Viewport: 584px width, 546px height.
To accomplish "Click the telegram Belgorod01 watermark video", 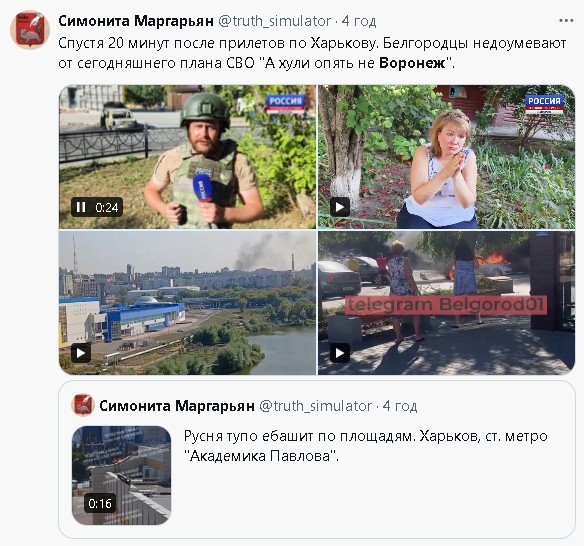I will tap(447, 303).
